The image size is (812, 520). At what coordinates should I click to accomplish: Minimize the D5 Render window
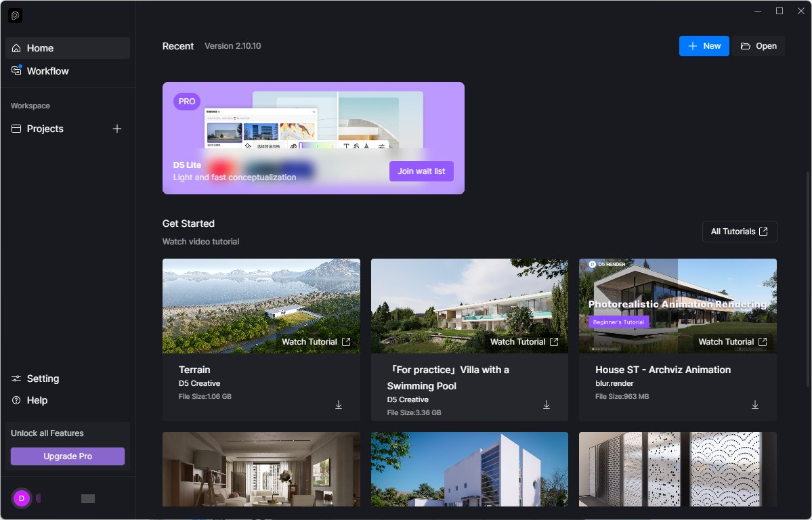(x=758, y=11)
